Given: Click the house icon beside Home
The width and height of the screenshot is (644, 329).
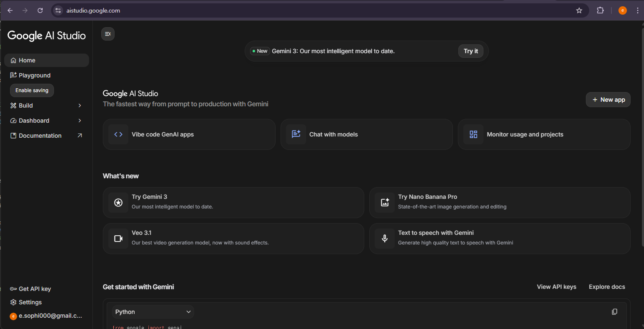Looking at the screenshot, I should [x=13, y=60].
